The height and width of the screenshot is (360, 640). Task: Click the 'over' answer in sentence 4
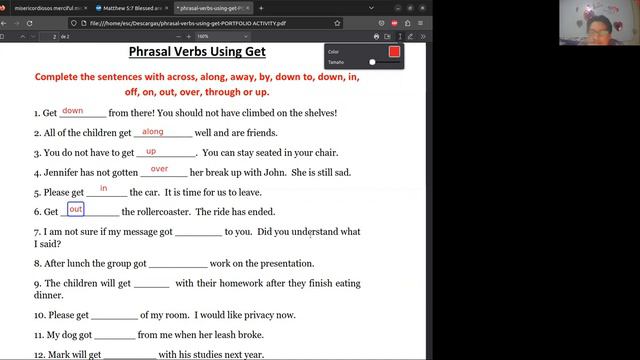[159, 169]
